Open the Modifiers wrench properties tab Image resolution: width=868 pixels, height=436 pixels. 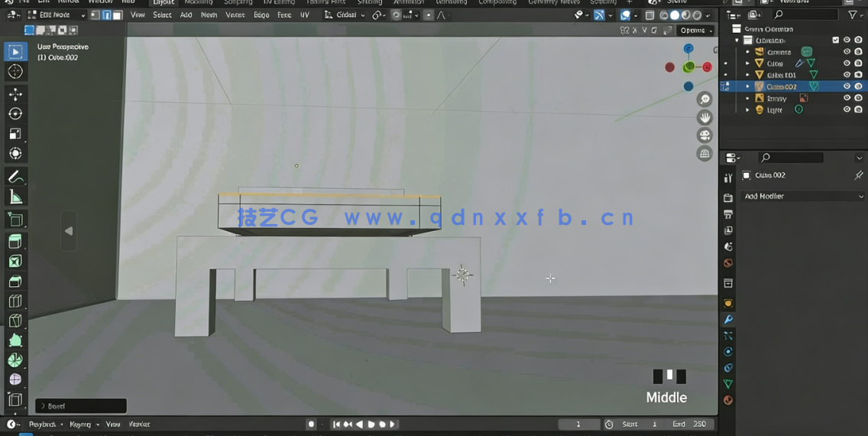(728, 319)
